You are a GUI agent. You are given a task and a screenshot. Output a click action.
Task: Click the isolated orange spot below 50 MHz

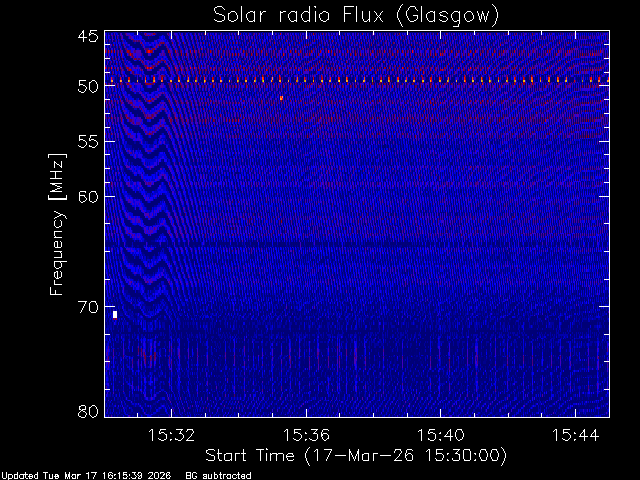(281, 98)
